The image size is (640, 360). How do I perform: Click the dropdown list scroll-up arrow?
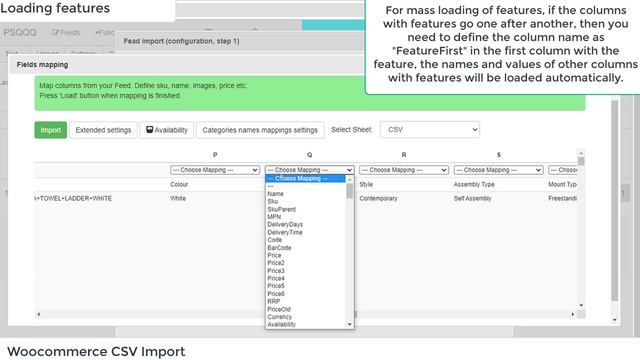[350, 179]
